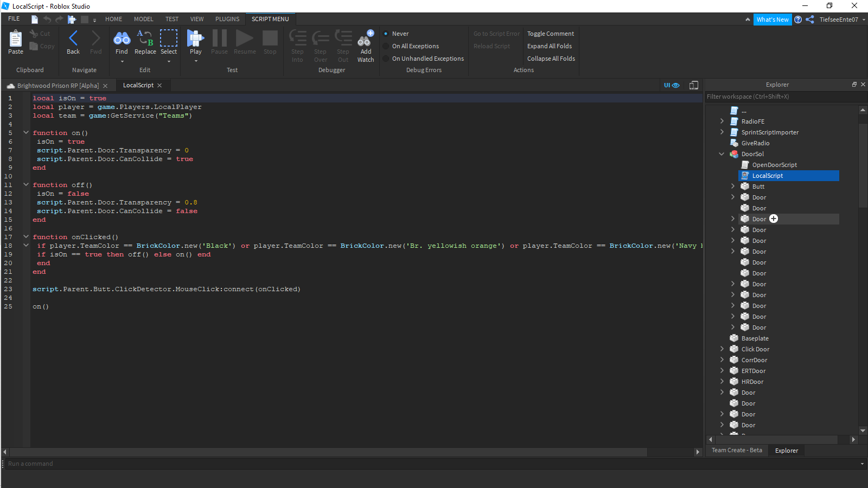The width and height of the screenshot is (868, 488).
Task: Expand the CorrDoor node
Action: [722, 359]
